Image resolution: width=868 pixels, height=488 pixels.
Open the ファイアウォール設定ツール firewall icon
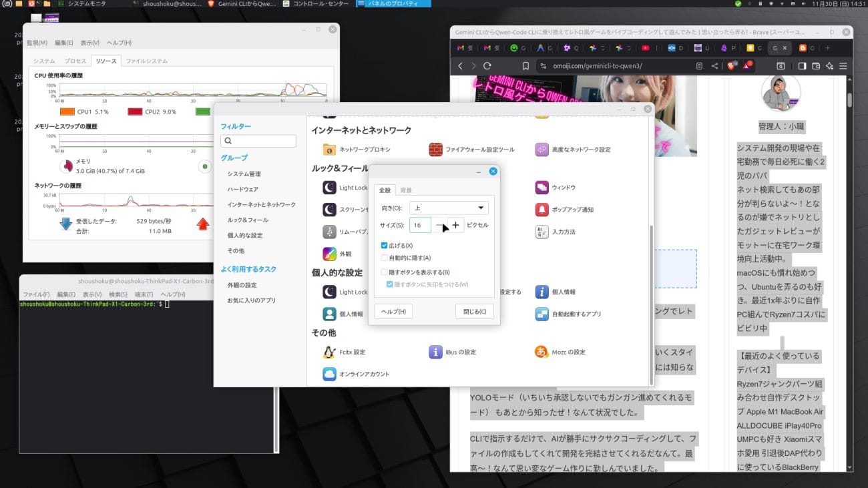point(435,150)
